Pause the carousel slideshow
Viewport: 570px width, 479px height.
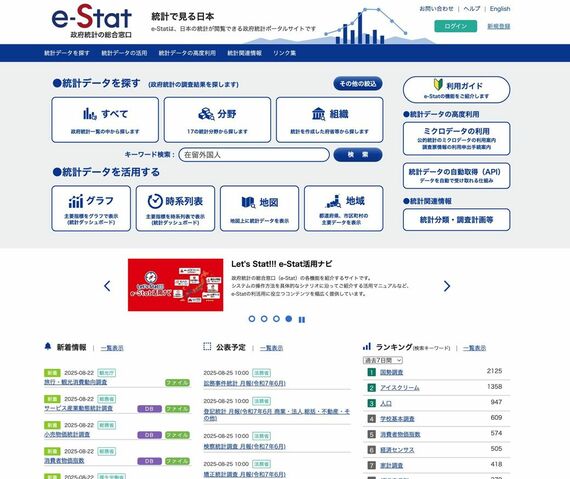302,319
